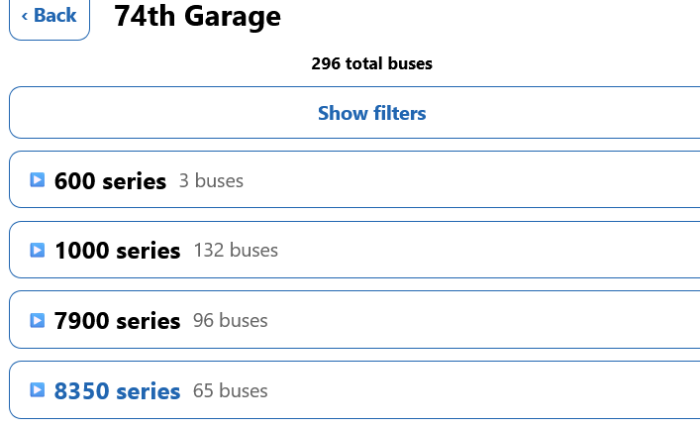Click empty area of 1000 series row
700x428 pixels.
[x=487, y=249]
